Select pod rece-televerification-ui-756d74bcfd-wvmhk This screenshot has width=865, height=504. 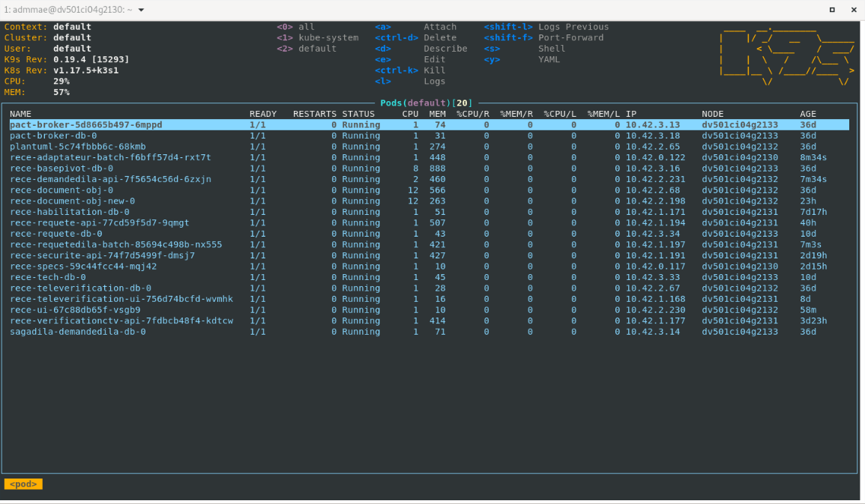point(430,300)
